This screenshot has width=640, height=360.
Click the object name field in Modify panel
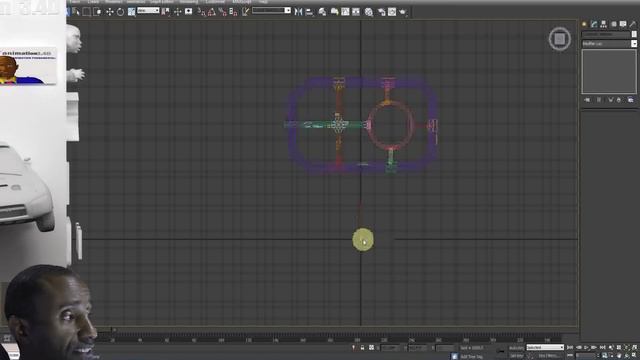click(x=606, y=34)
